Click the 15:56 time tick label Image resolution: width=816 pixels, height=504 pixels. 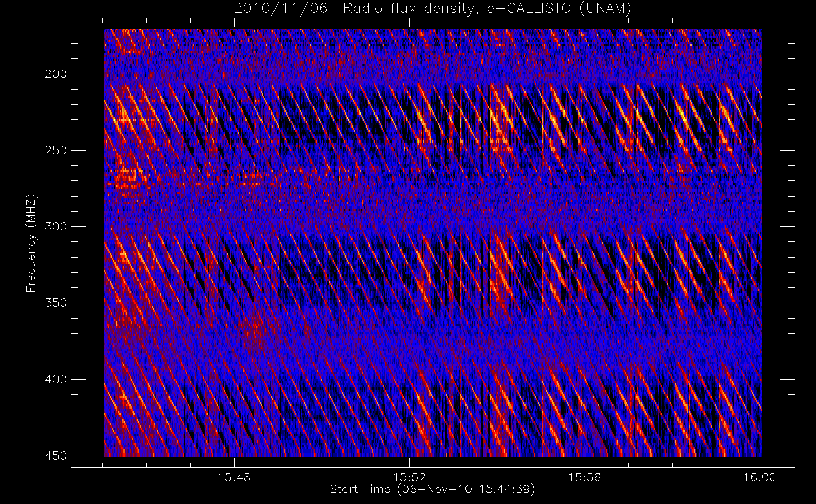585,477
